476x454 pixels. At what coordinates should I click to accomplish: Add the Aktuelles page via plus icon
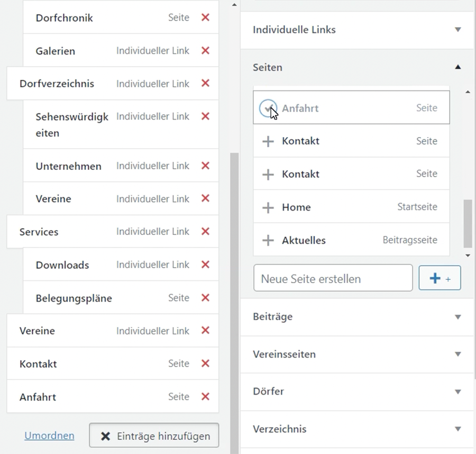268,240
